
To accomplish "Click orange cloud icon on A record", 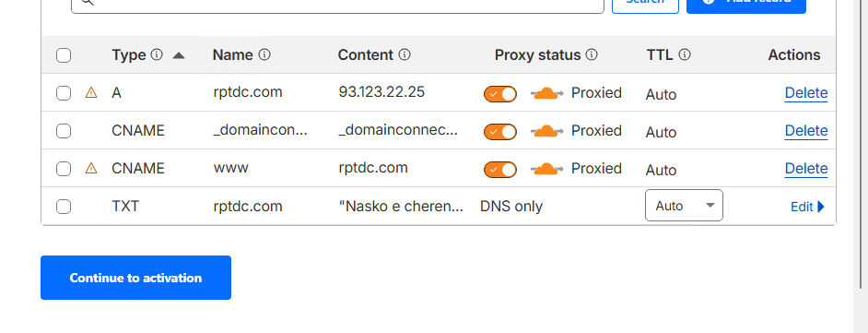I will click(547, 93).
